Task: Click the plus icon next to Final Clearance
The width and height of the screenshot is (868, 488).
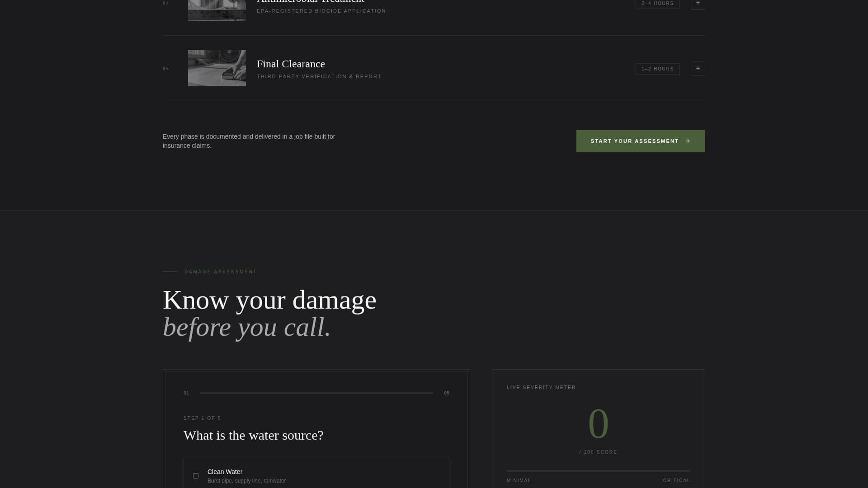Action: point(698,68)
